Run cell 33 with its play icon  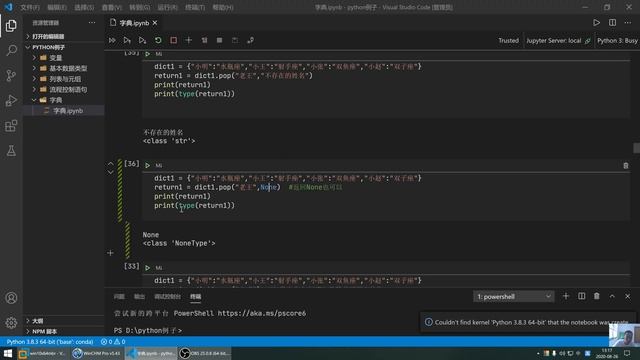[x=147, y=268]
